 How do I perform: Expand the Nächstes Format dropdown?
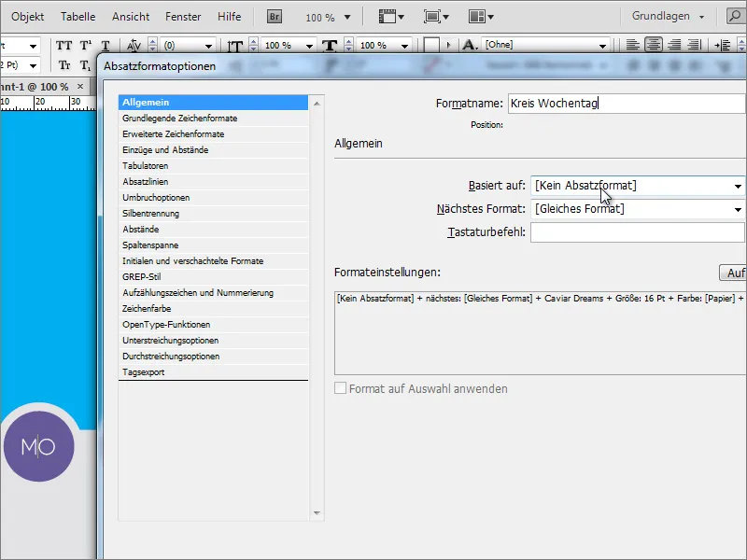[738, 209]
